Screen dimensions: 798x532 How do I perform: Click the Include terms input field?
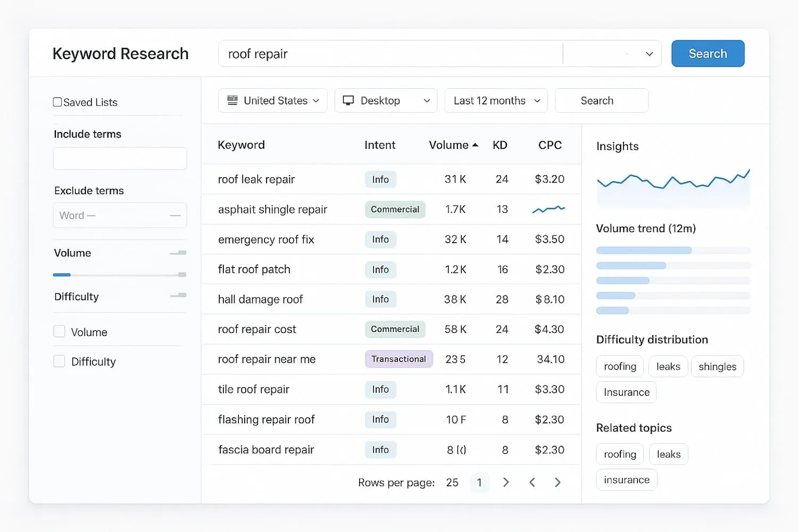click(x=120, y=158)
